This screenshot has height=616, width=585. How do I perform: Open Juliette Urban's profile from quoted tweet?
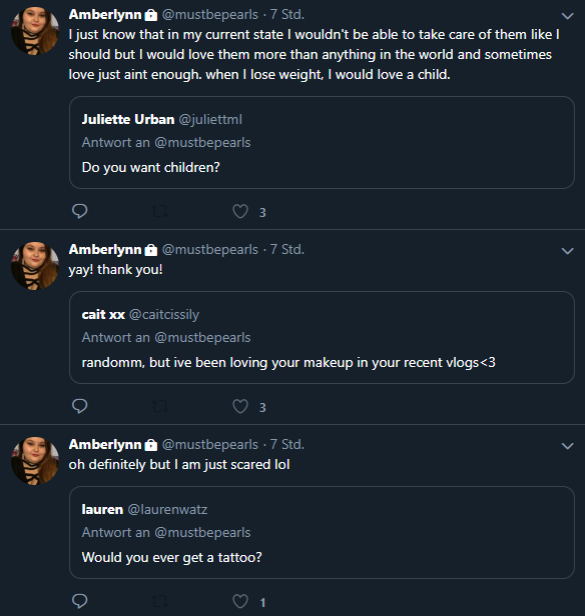[128, 119]
